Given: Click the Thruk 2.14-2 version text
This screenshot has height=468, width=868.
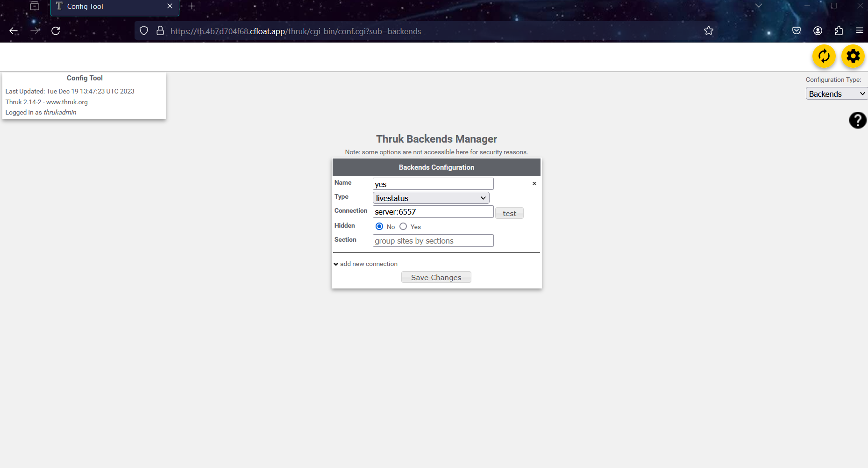Looking at the screenshot, I should 46,102.
